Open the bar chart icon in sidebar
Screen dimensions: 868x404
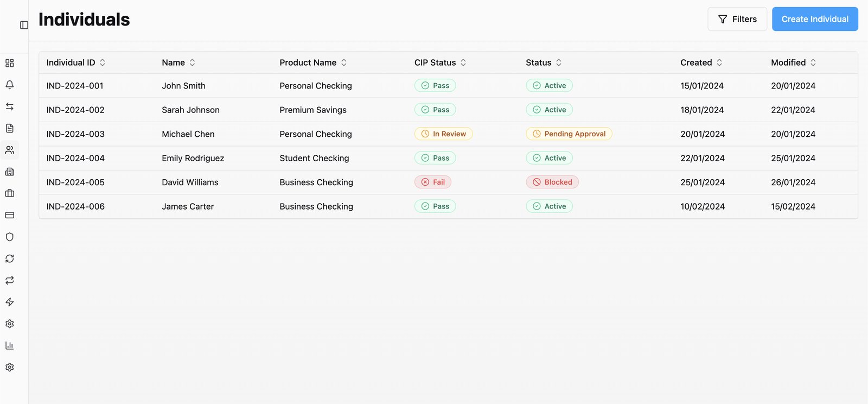(x=10, y=345)
